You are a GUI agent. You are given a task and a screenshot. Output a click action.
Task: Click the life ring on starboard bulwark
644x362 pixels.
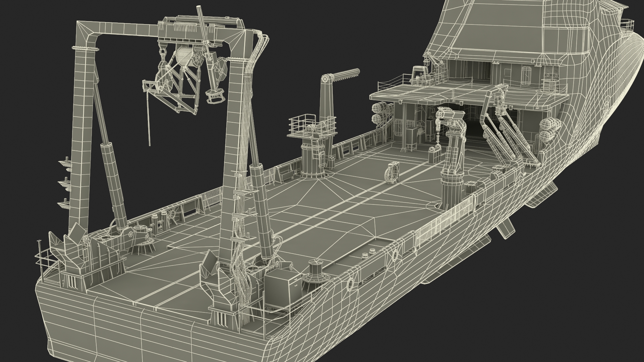coord(350,284)
